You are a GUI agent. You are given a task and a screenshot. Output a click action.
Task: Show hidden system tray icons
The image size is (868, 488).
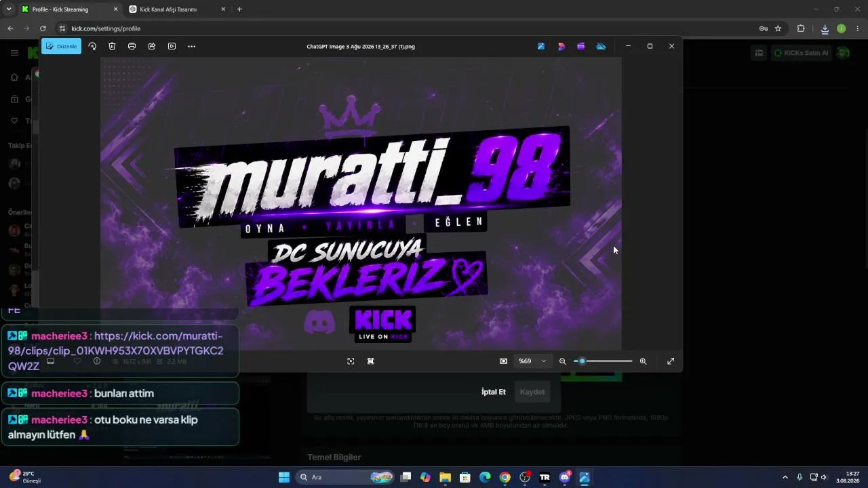(x=785, y=477)
